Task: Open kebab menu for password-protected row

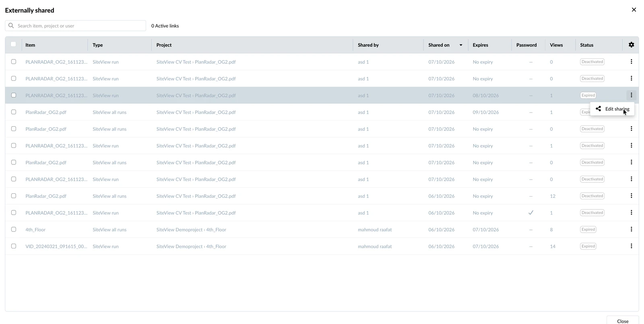Action: pos(631,213)
